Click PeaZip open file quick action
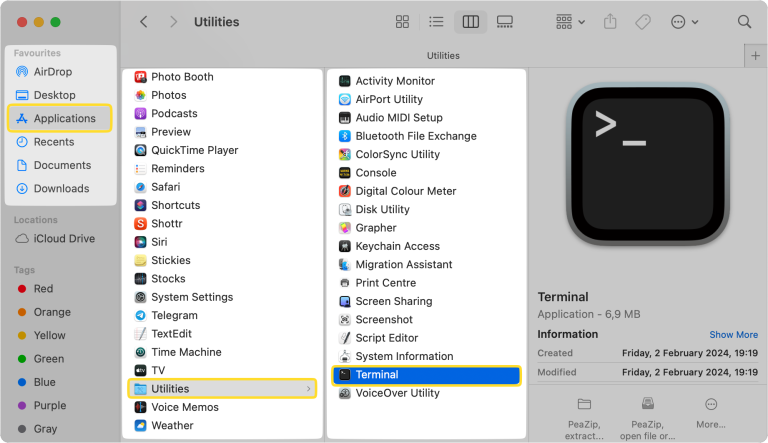 (648, 419)
